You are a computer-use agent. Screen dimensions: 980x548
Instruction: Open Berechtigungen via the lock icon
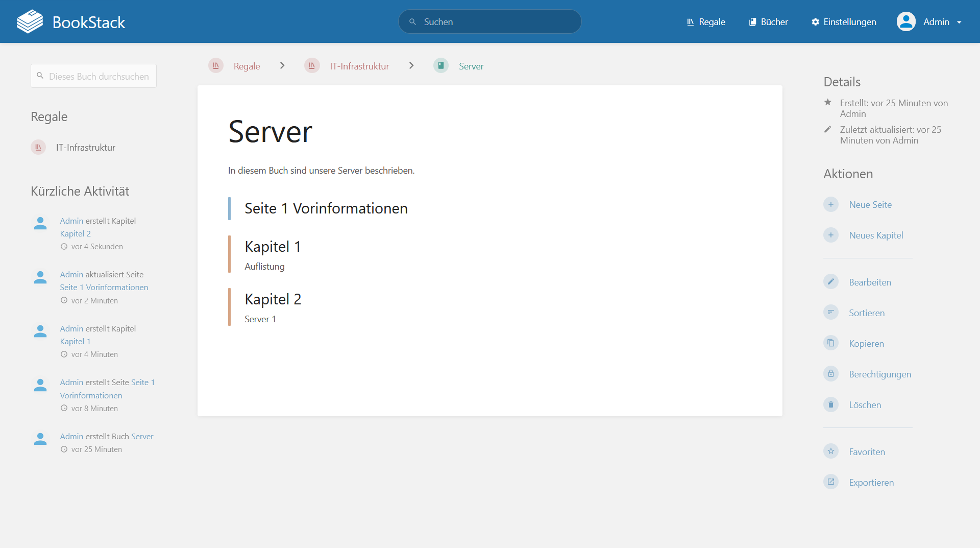[x=830, y=374]
